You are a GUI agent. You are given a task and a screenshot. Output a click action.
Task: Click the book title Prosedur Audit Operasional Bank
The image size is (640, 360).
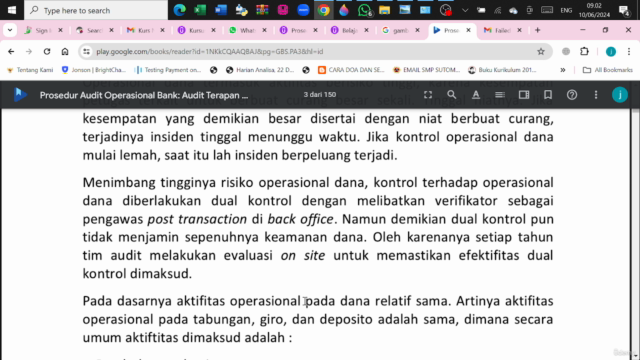tap(144, 95)
